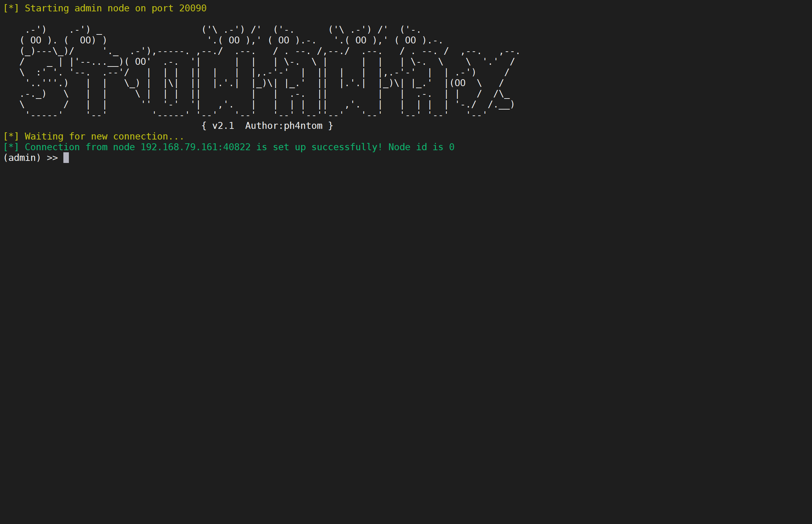Click the opening curly brace before v2.1
Viewport: 812px width, 524px height.
point(204,126)
